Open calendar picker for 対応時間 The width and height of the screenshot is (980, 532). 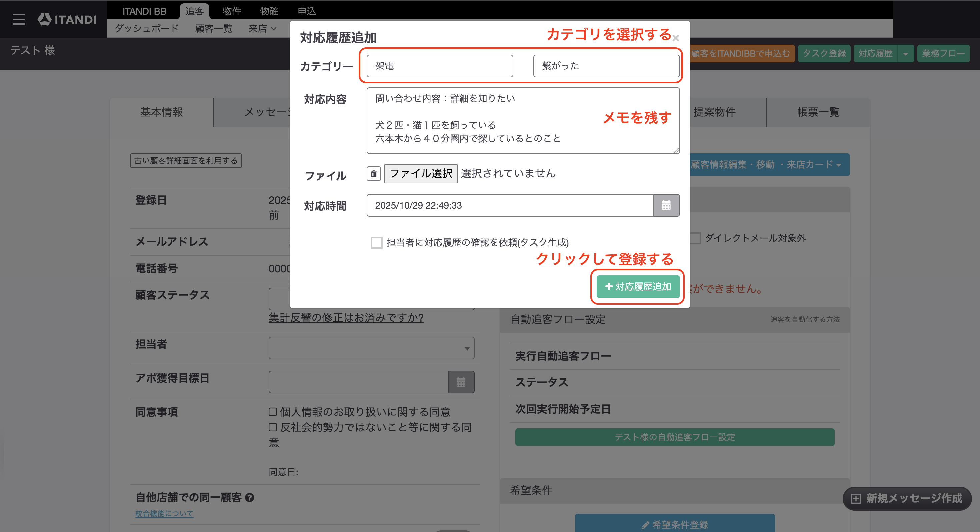666,205
